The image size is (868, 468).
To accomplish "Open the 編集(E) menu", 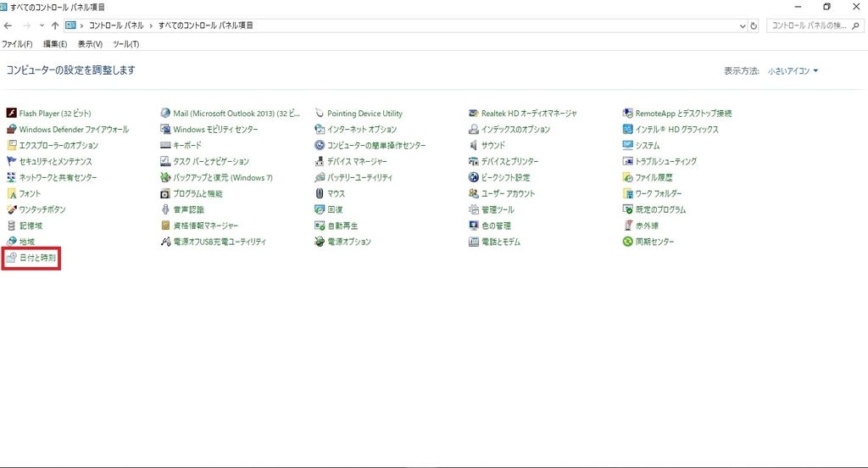I will (55, 44).
